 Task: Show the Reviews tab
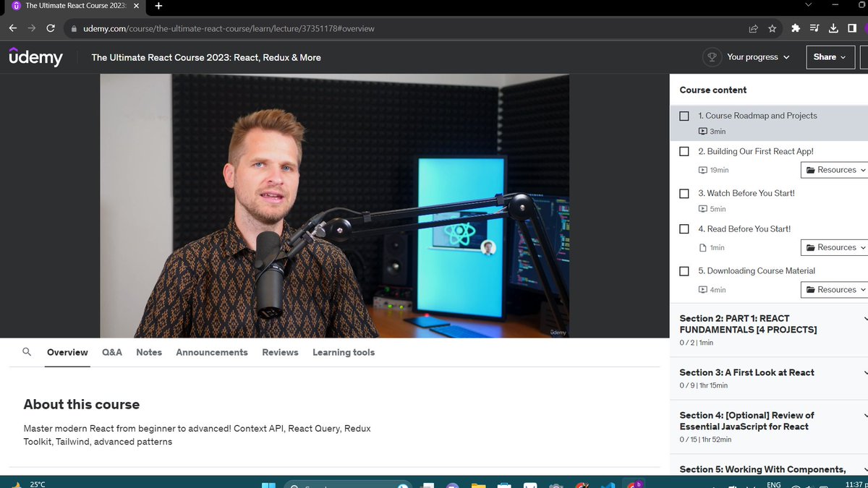point(280,352)
